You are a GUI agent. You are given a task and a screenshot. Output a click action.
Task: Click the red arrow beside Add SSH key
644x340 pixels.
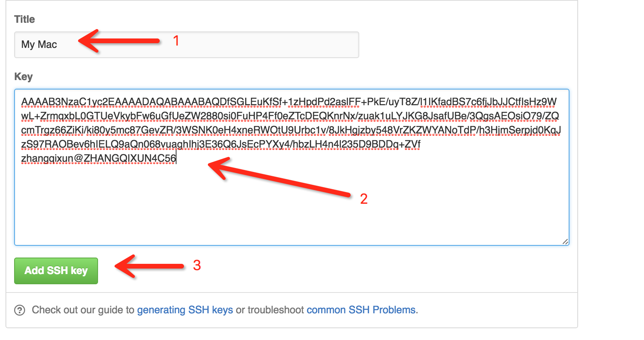click(x=149, y=266)
